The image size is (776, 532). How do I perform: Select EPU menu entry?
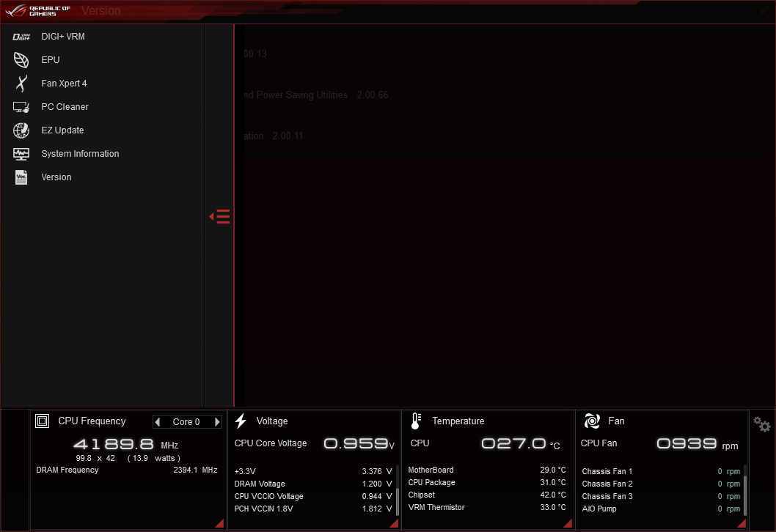tap(51, 60)
